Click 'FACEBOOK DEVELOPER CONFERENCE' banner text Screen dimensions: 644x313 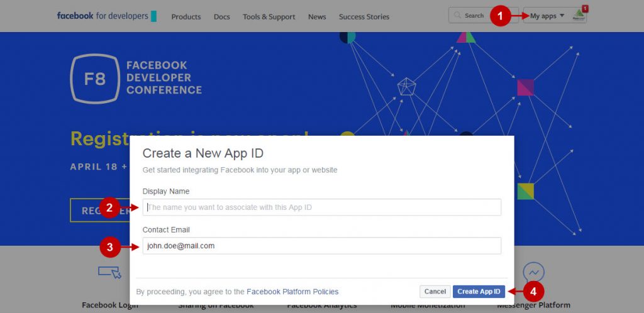pos(164,77)
